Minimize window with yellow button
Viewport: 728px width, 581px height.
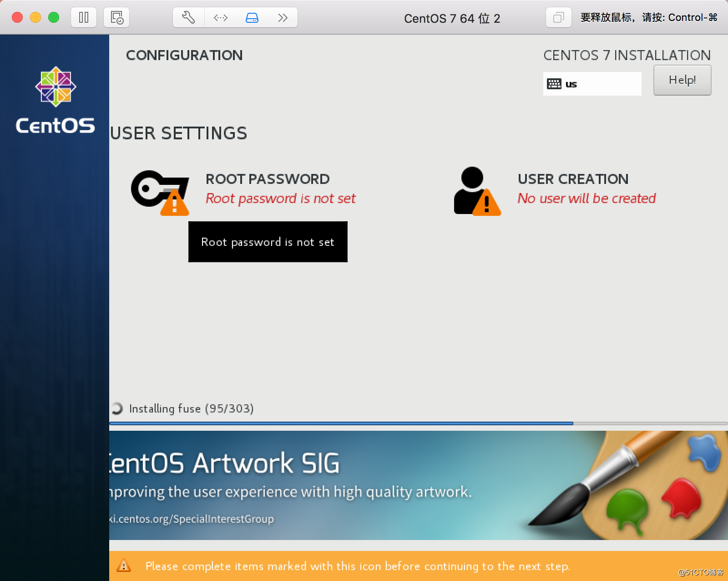(35, 17)
